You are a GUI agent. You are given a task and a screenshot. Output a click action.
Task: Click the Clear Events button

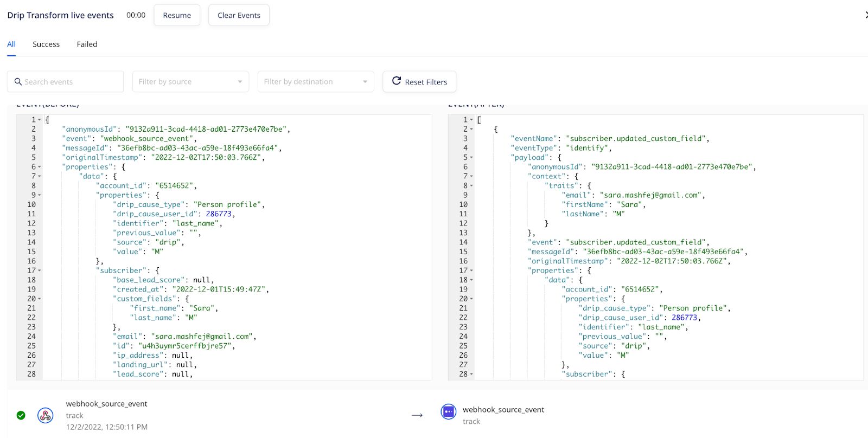click(x=239, y=15)
